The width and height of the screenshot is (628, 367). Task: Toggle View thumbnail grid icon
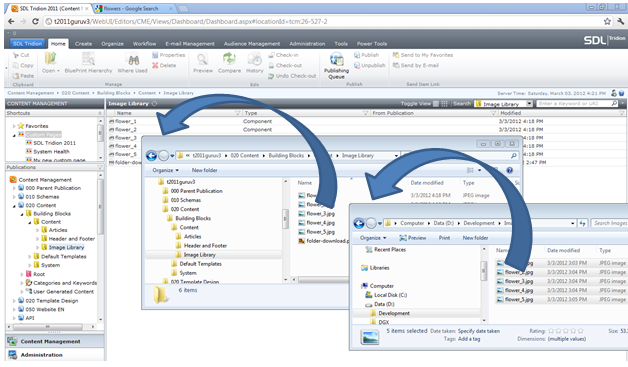click(444, 104)
